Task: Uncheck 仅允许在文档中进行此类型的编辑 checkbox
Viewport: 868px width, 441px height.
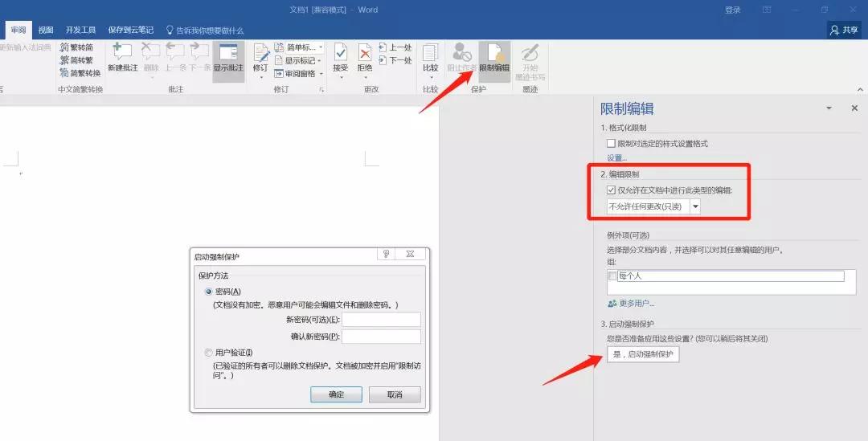Action: 611,190
